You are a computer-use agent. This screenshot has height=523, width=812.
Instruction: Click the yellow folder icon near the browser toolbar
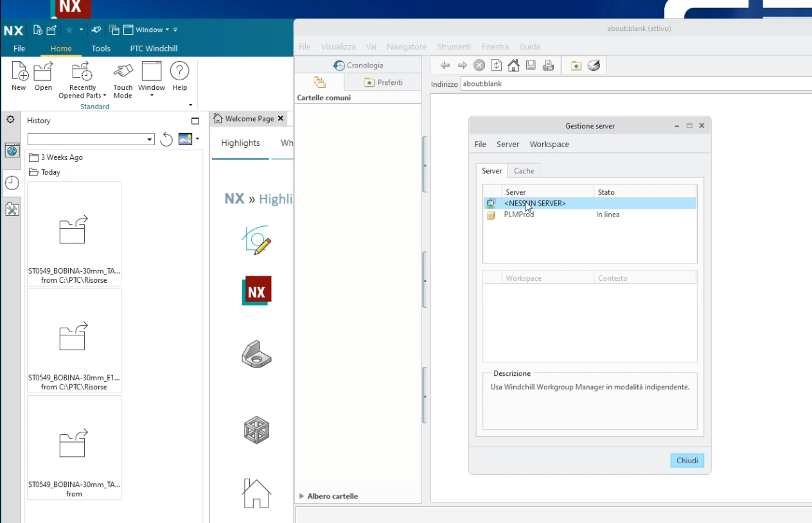576,65
